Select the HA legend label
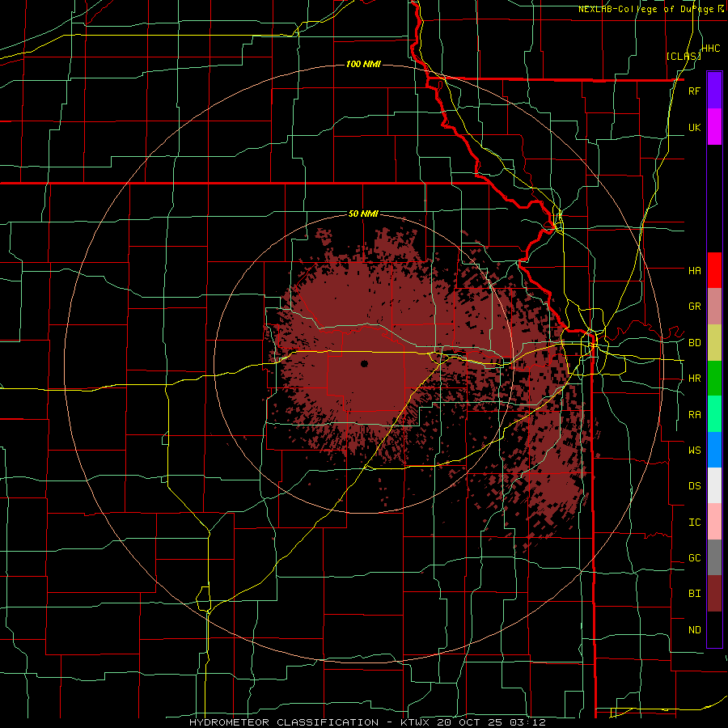The height and width of the screenshot is (728, 728). 694,270
